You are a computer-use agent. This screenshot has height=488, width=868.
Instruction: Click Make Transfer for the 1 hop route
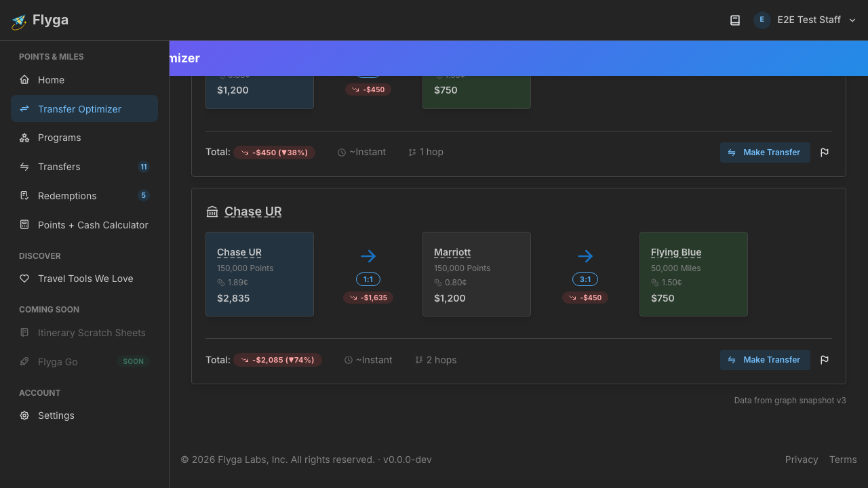click(765, 152)
